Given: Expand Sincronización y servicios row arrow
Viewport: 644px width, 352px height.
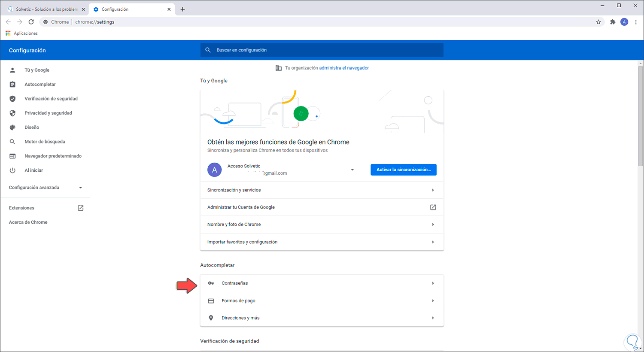Looking at the screenshot, I should 433,190.
